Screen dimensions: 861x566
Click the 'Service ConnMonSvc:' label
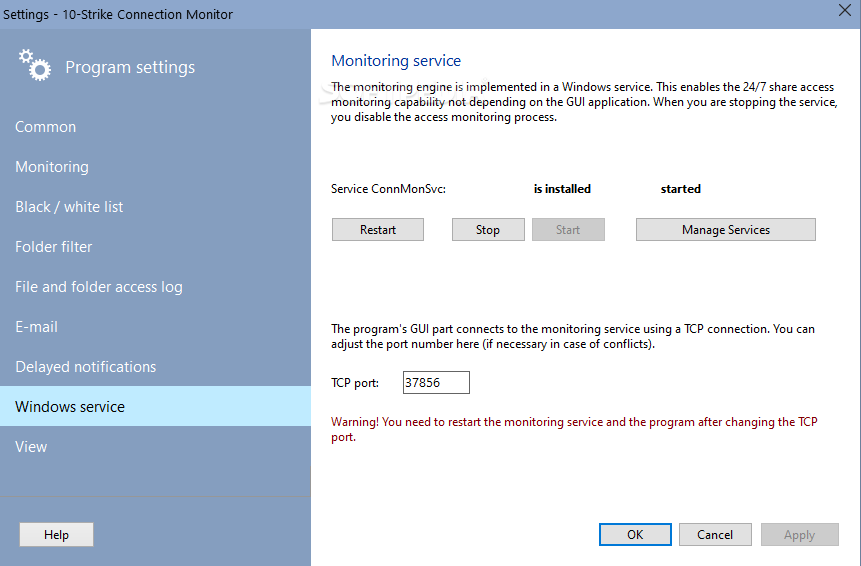[388, 189]
